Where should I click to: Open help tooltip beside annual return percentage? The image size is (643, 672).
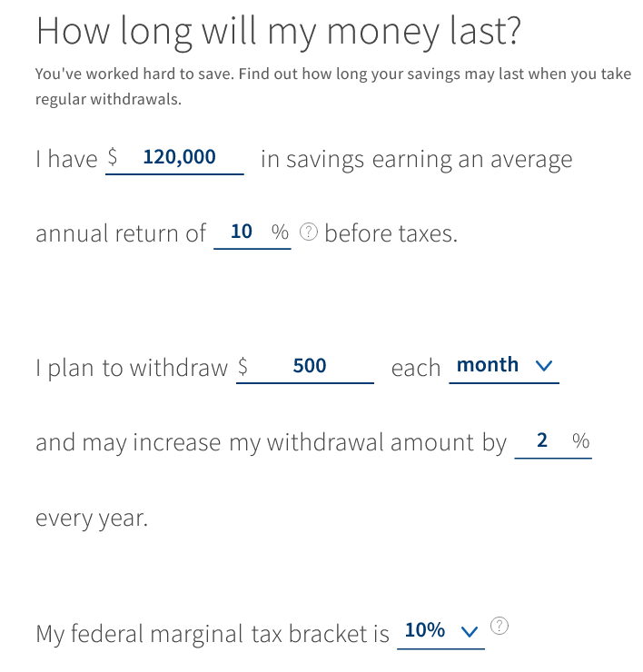308,232
